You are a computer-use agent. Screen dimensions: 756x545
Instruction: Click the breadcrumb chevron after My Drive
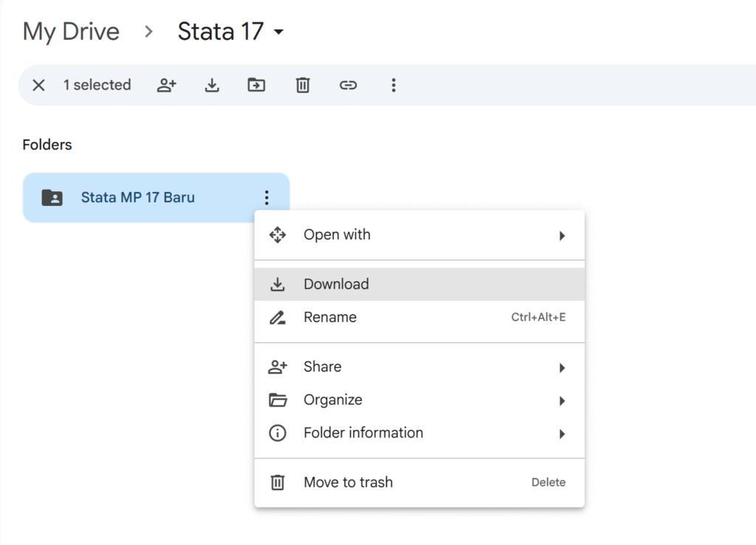pyautogui.click(x=148, y=32)
